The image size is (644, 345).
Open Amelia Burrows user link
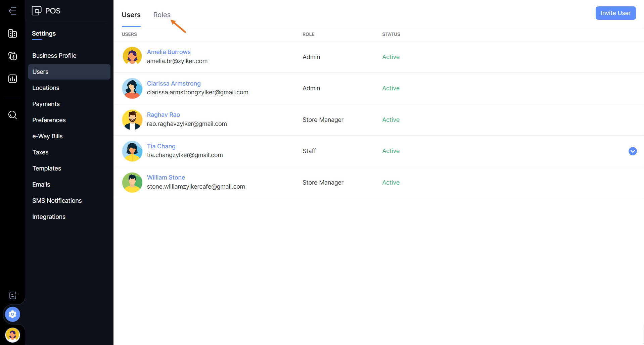pyautogui.click(x=169, y=52)
